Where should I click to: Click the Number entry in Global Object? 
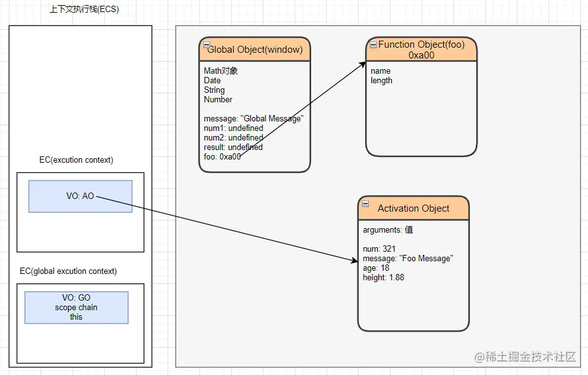coord(218,100)
